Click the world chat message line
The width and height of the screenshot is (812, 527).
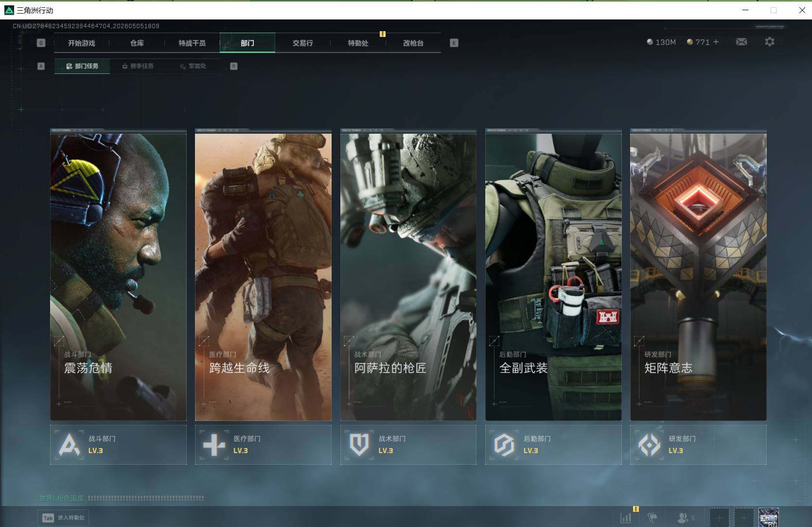point(121,498)
